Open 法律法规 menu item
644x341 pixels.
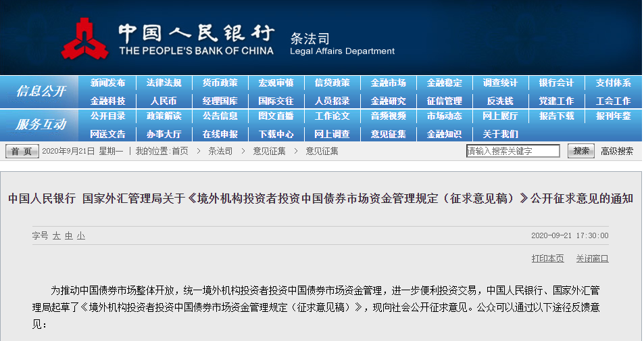(164, 83)
